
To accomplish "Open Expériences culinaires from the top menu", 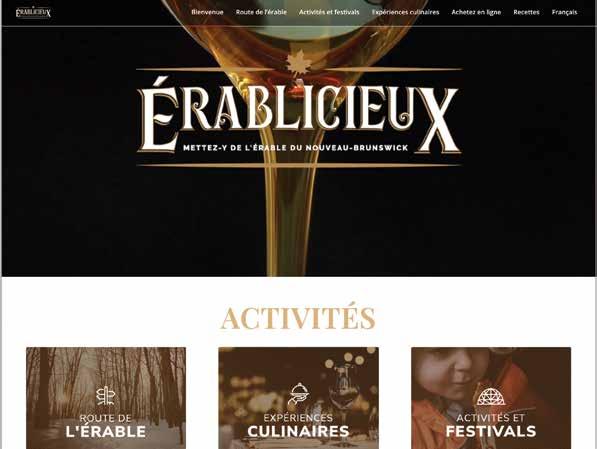I will [405, 12].
